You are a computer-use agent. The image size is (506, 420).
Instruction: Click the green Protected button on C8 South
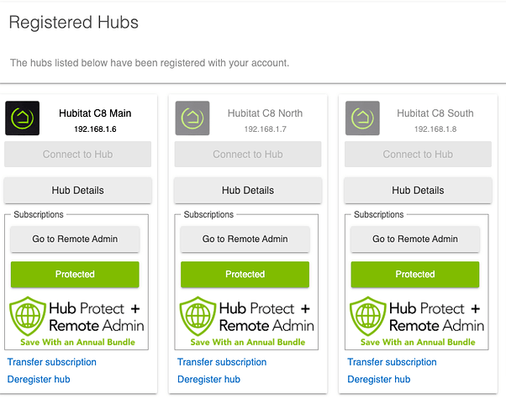click(415, 275)
